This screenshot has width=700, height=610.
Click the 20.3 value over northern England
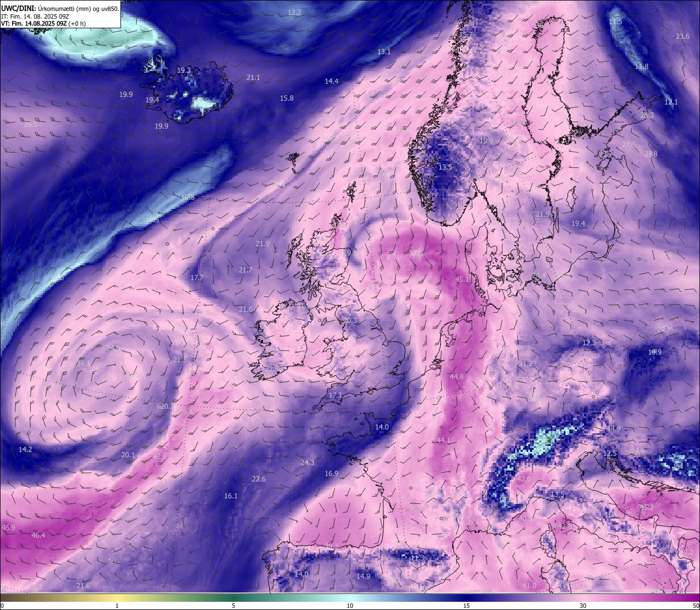pyautogui.click(x=349, y=320)
